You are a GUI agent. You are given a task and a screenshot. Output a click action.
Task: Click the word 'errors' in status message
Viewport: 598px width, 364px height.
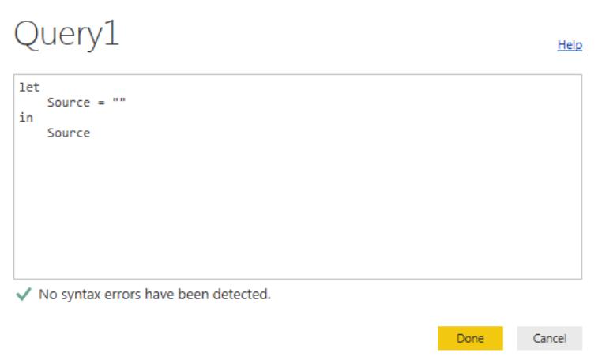pos(122,295)
